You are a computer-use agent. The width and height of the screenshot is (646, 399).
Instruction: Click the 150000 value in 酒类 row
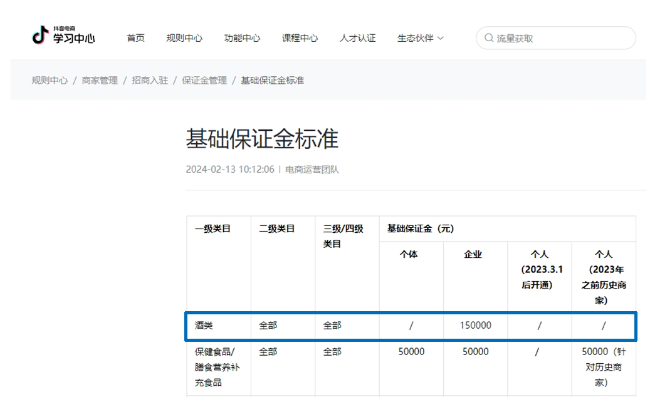click(x=475, y=326)
